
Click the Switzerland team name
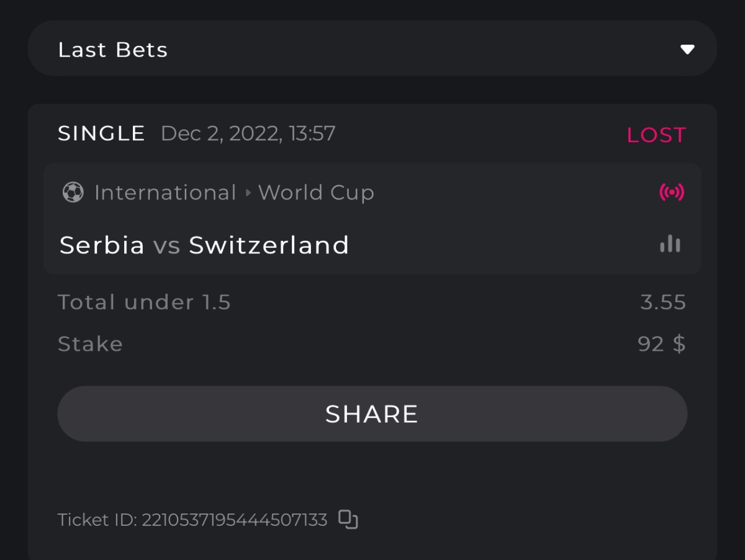[269, 245]
